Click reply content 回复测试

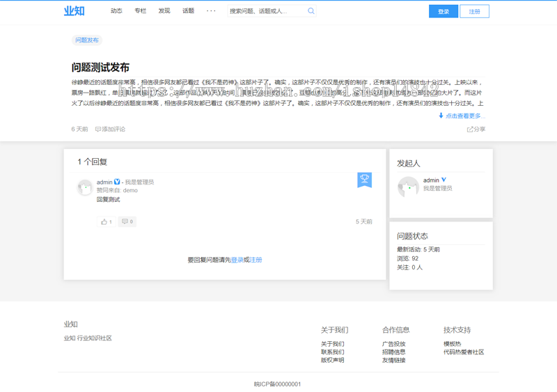pyautogui.click(x=109, y=199)
